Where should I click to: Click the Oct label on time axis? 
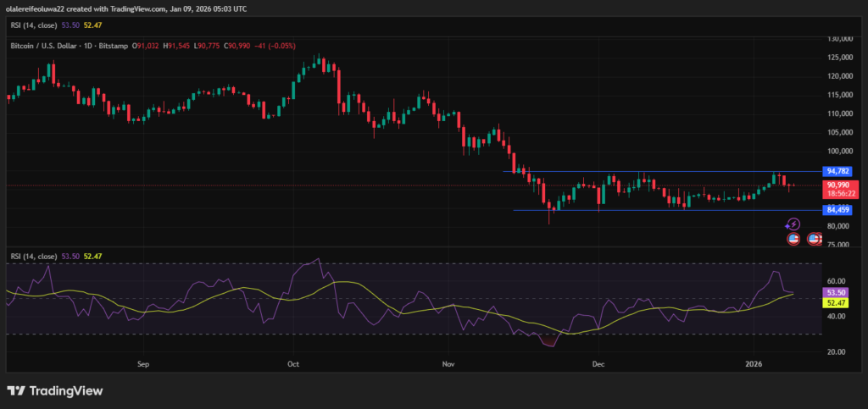[x=292, y=362]
